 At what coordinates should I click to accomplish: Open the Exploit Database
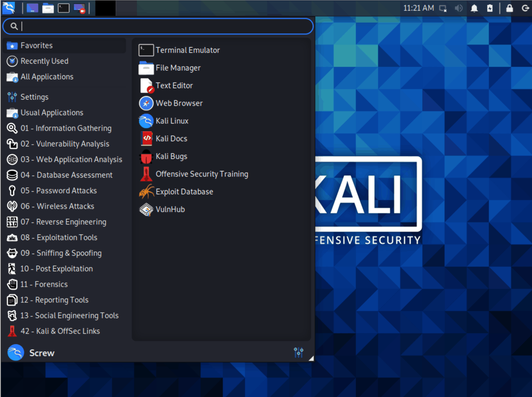(x=184, y=191)
